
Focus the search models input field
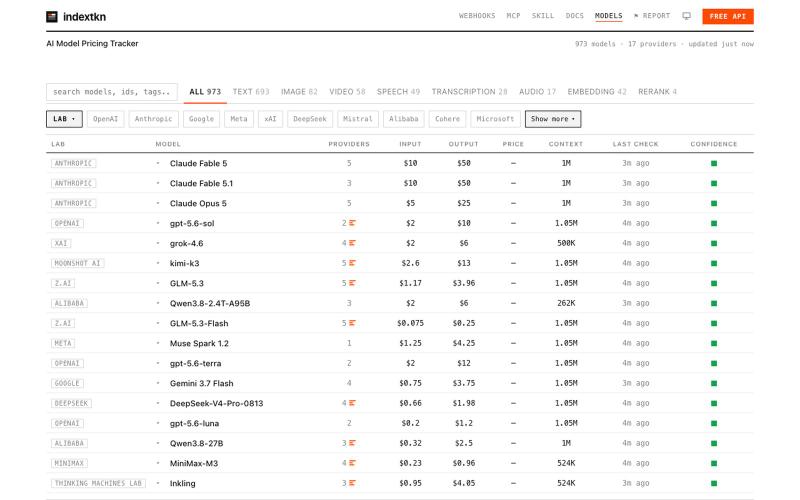pos(112,92)
